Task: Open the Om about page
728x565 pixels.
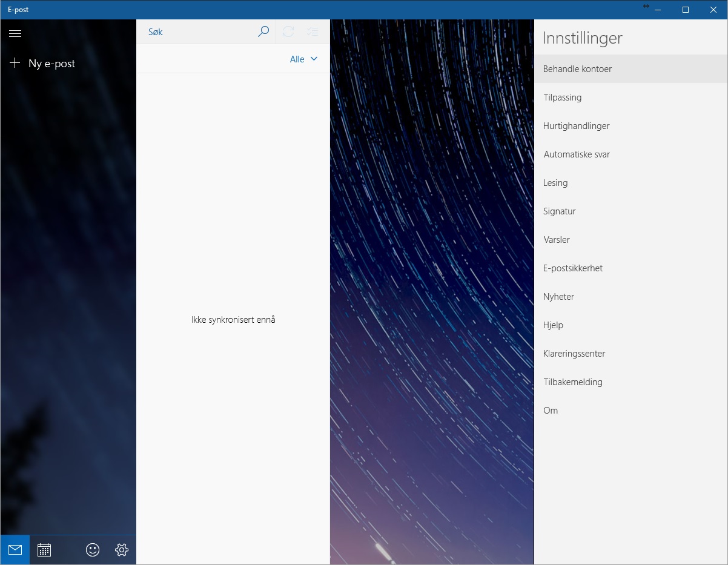Action: pos(630,411)
